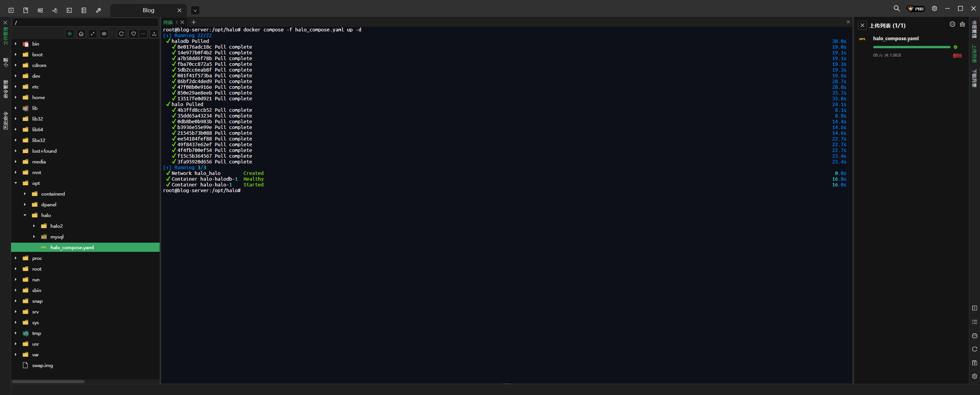Viewport: 980px width, 395px height.
Task: Collapse the opt folder in file tree
Action: [16, 183]
